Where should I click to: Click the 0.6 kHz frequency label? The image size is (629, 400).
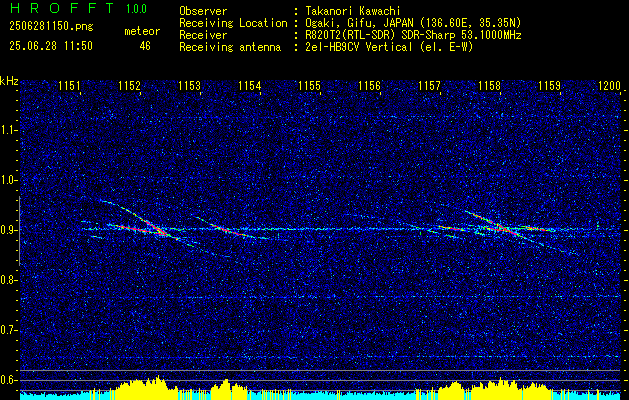(x=9, y=380)
